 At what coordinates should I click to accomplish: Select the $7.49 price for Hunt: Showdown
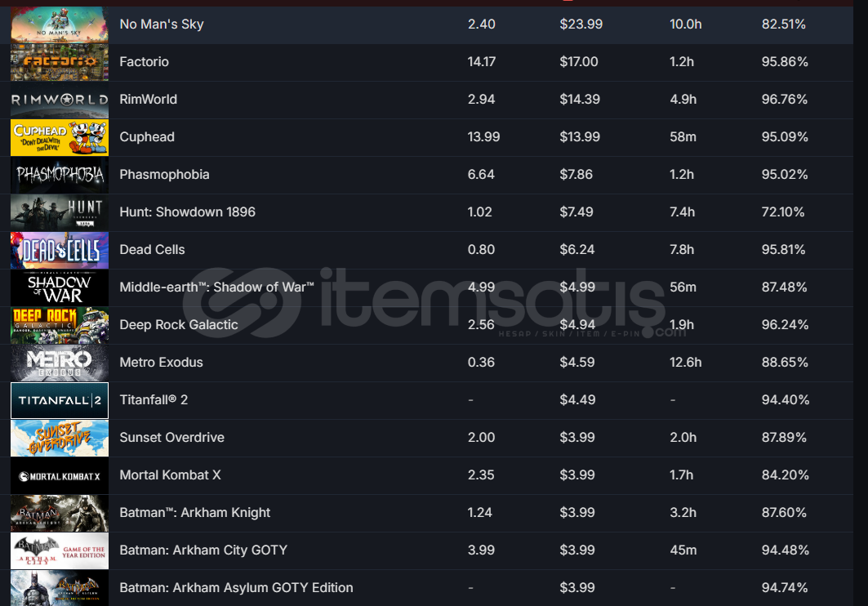(x=576, y=212)
